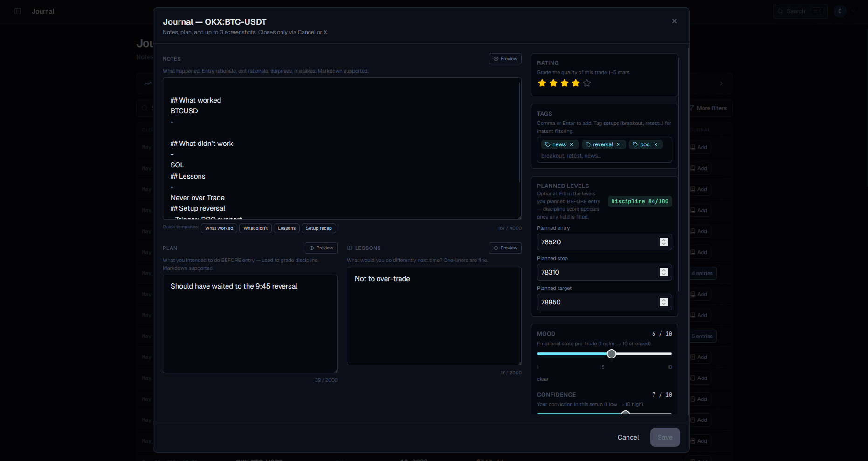Click the Discipline 84/100 badge
This screenshot has width=868, height=461.
click(640, 201)
